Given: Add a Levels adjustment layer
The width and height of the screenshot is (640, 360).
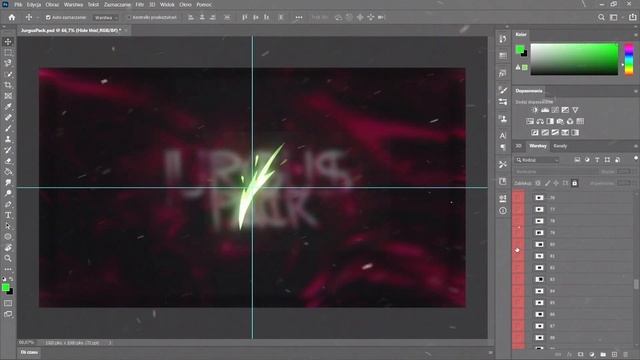Looking at the screenshot, I should tap(545, 110).
